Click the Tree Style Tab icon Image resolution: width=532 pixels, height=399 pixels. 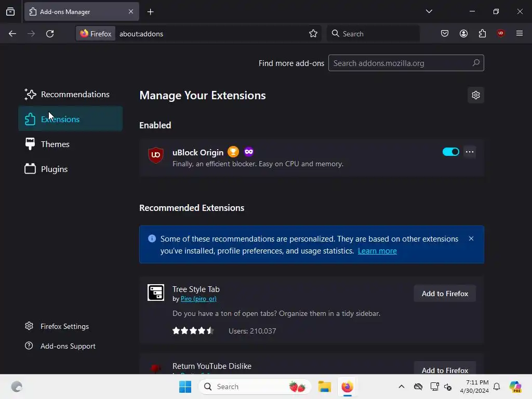pos(156,292)
